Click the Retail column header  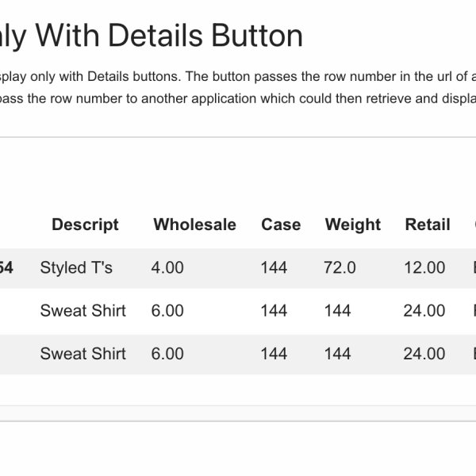(x=427, y=225)
